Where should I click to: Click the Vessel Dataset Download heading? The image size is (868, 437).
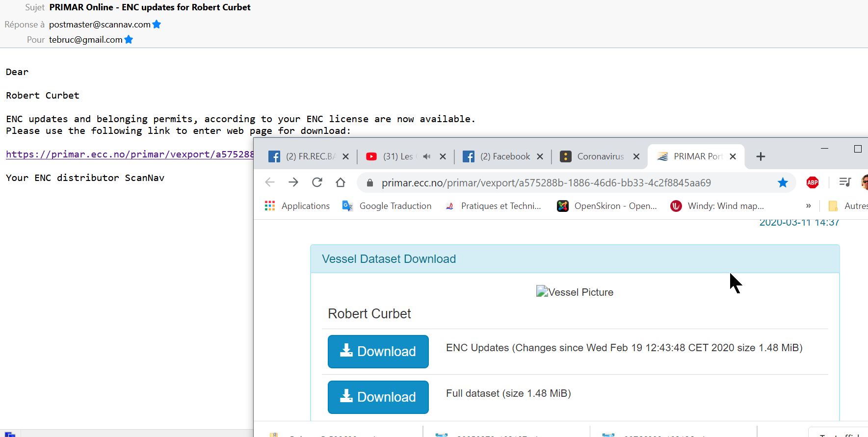pos(389,259)
